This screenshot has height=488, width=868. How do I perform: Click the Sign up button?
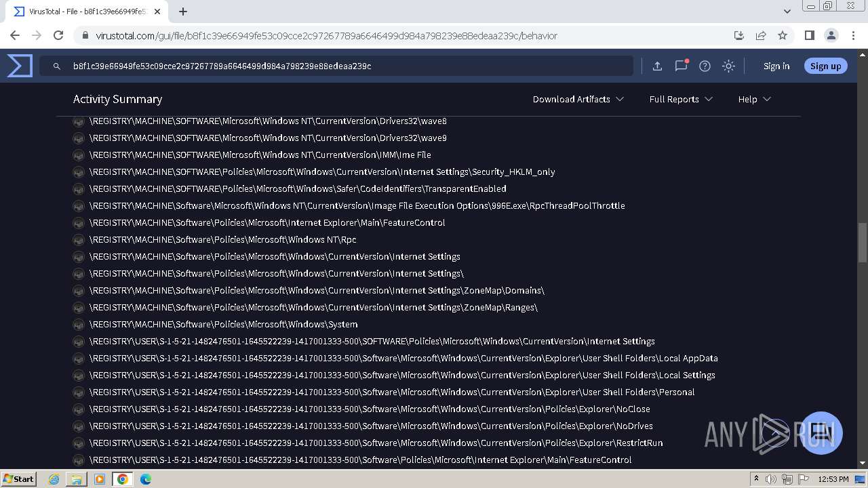tap(825, 66)
